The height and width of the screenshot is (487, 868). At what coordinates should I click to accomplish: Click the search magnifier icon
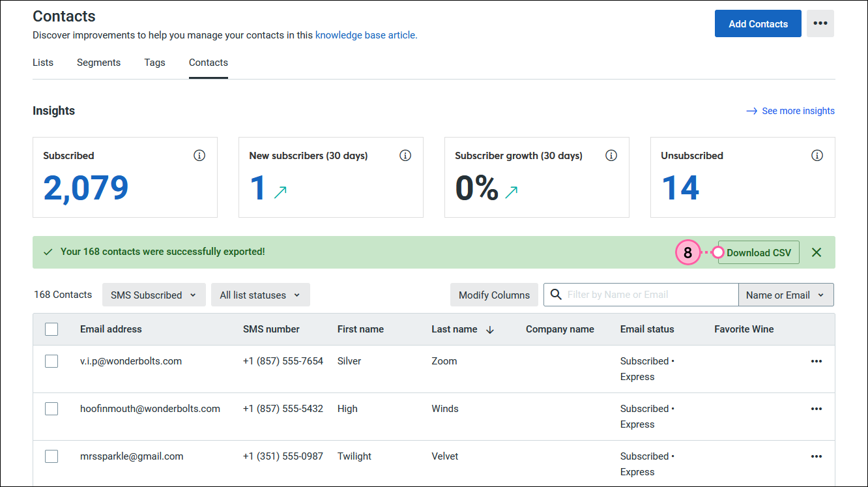556,295
